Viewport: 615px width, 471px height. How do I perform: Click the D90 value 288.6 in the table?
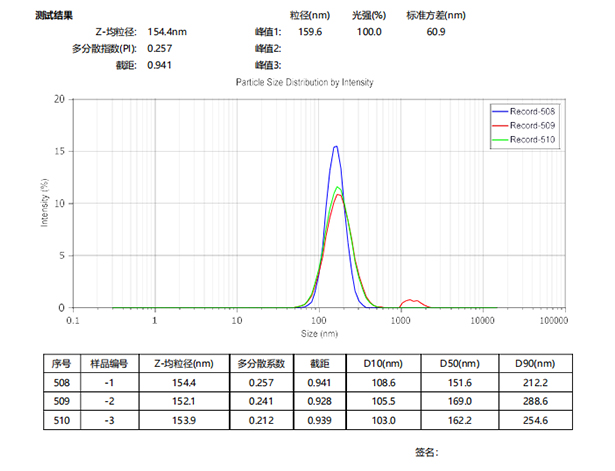pos(541,400)
